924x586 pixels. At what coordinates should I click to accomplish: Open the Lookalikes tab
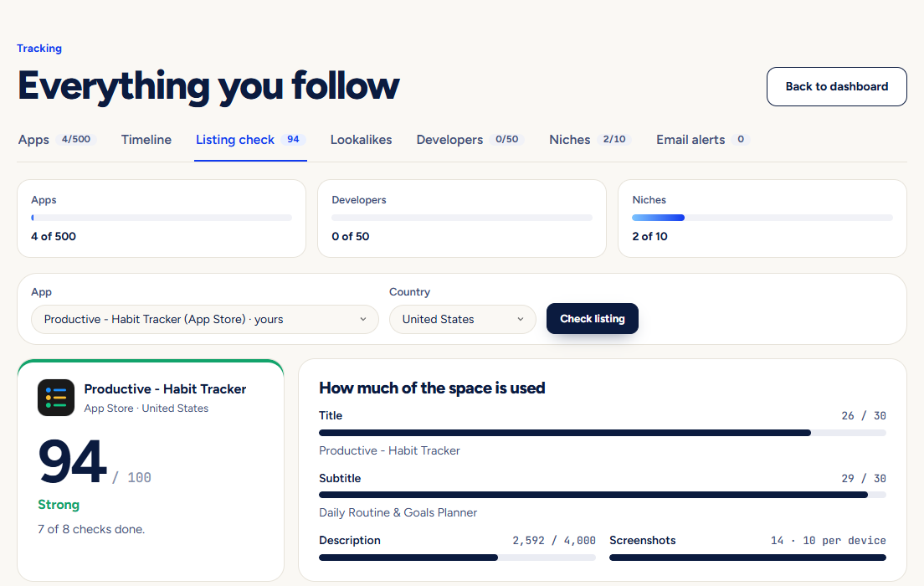coord(361,140)
